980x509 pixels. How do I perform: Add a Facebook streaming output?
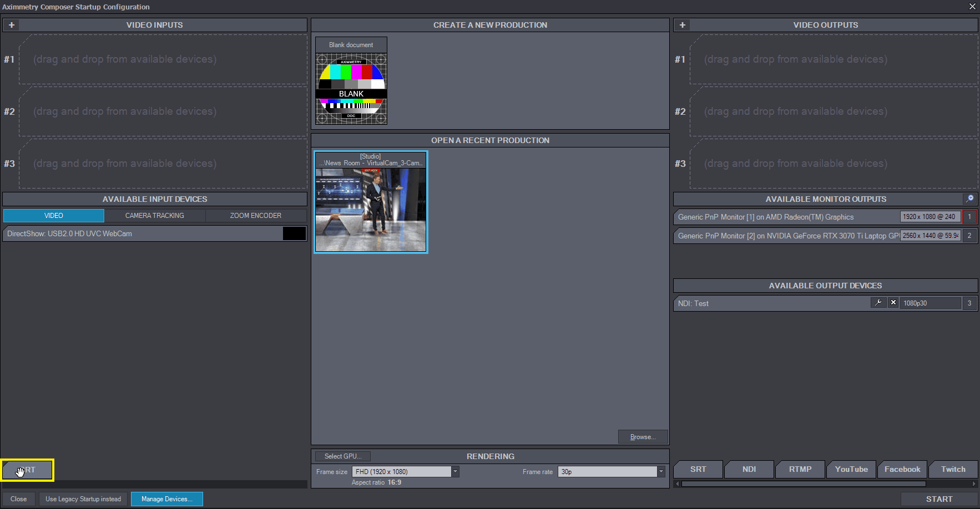(x=902, y=469)
